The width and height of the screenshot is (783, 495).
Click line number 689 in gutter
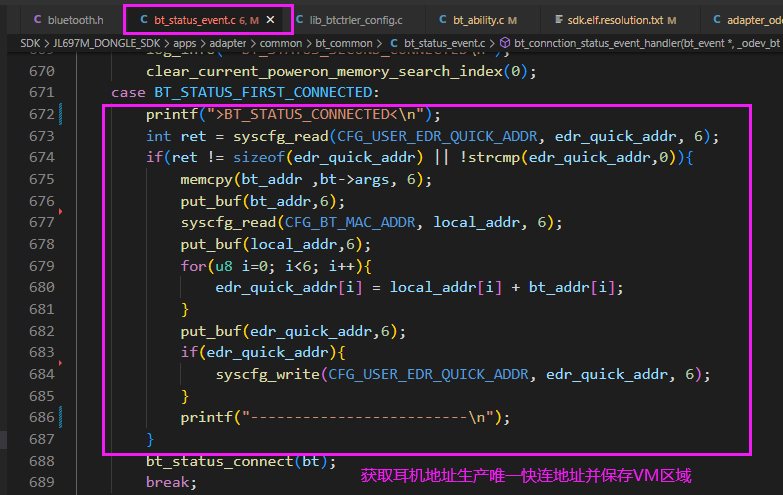tap(41, 482)
